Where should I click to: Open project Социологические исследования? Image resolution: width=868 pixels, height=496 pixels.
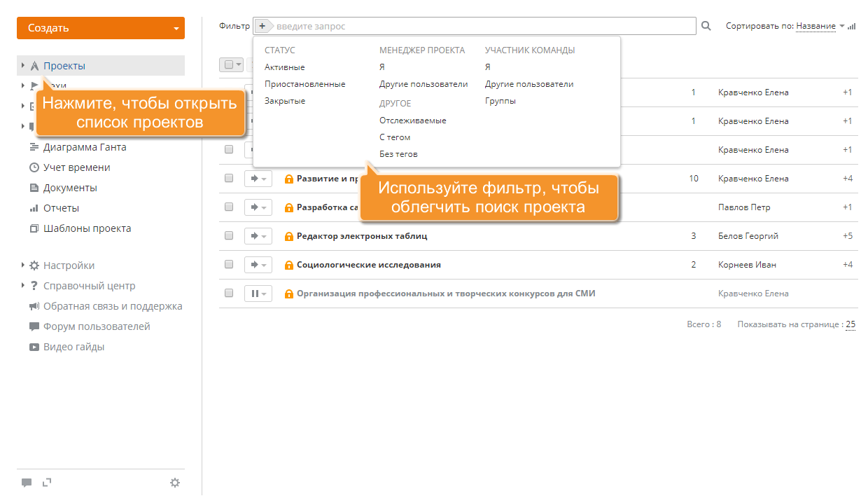pos(369,265)
